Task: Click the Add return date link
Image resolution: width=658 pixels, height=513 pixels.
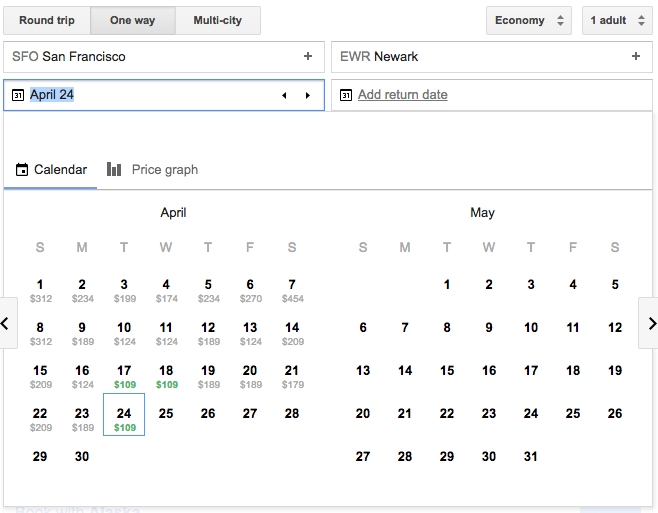Action: click(x=402, y=95)
